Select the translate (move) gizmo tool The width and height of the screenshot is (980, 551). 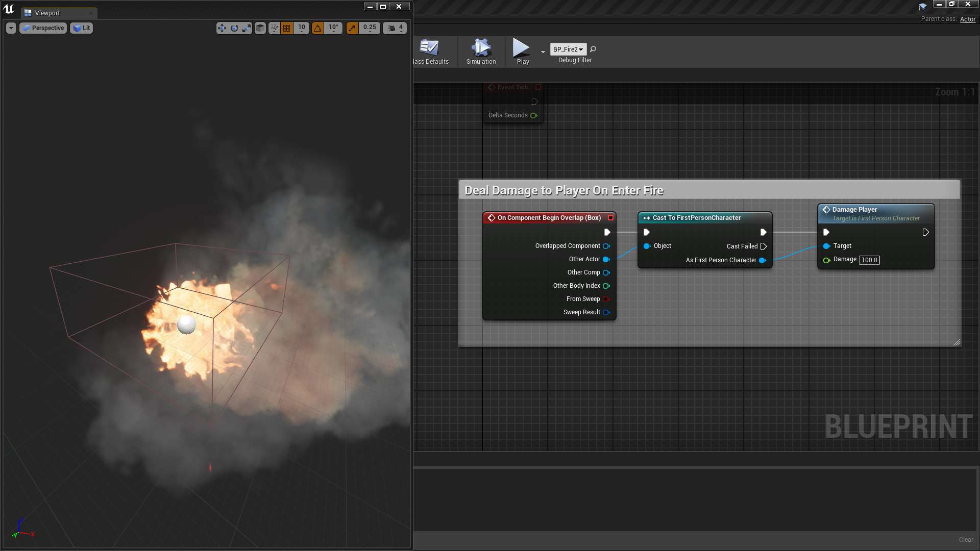(222, 28)
